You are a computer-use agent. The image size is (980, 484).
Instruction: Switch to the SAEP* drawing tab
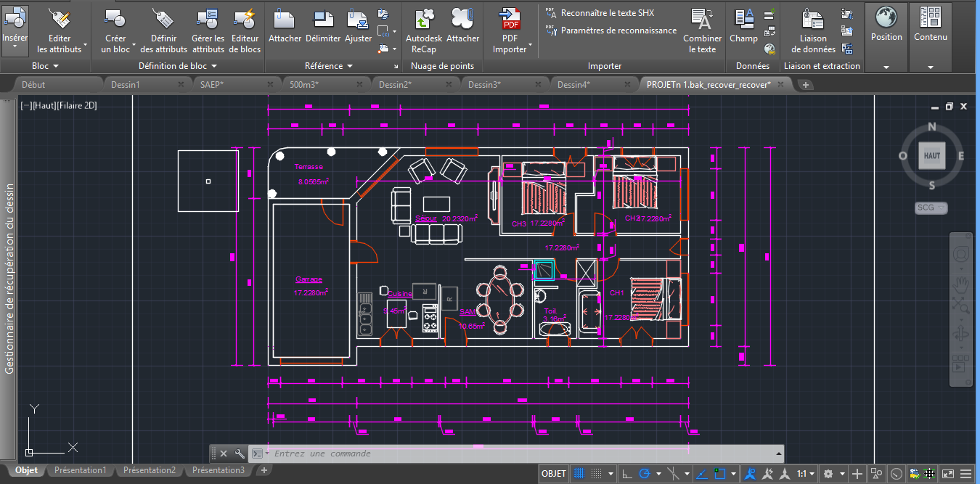[x=212, y=85]
